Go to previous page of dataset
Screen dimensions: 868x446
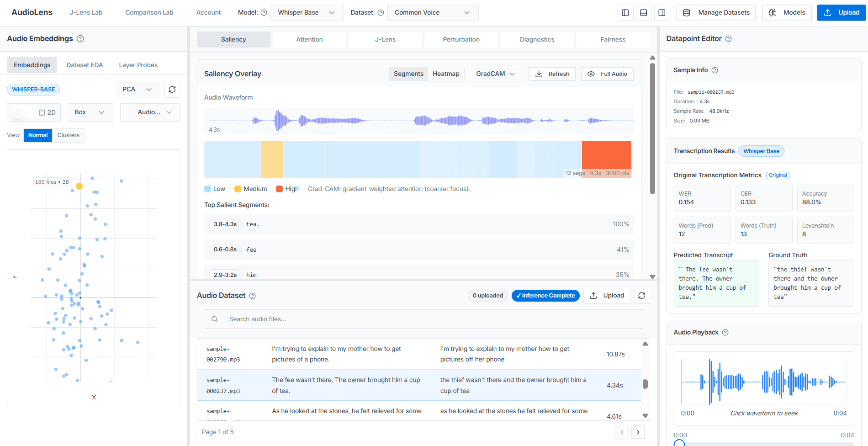[x=622, y=432]
